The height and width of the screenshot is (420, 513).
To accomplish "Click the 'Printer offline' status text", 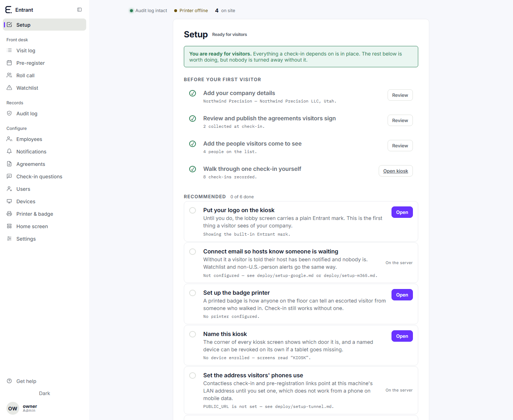I will 193,11.
